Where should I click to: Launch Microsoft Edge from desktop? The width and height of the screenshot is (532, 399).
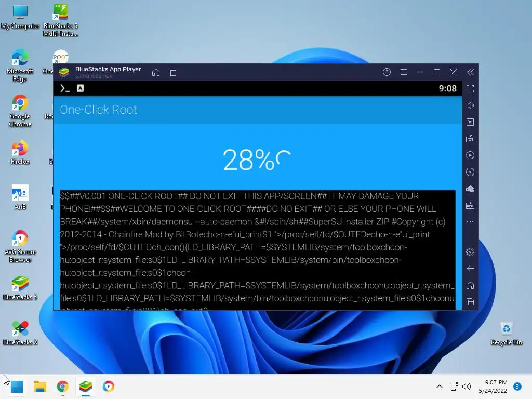pyautogui.click(x=20, y=65)
